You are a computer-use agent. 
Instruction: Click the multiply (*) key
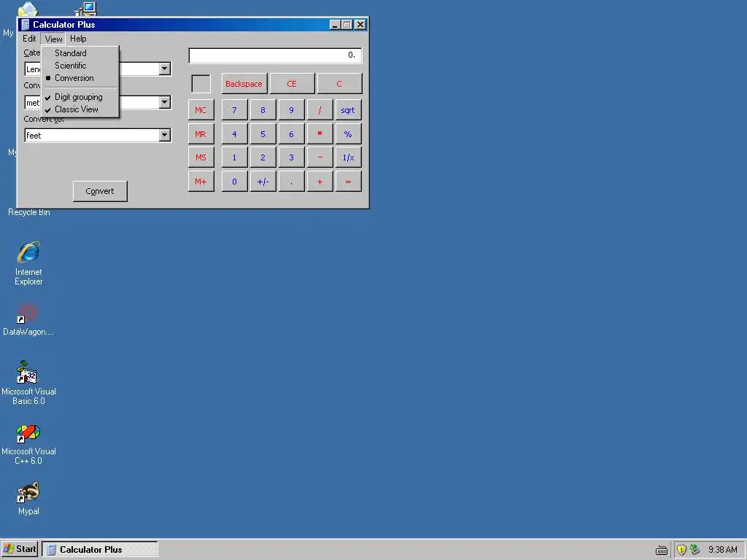(x=320, y=134)
